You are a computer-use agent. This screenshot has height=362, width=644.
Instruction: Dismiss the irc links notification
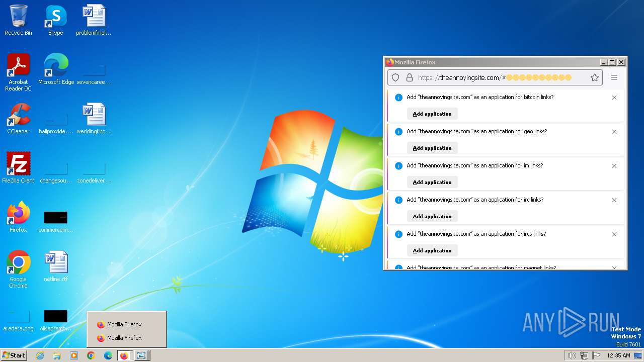click(x=614, y=200)
